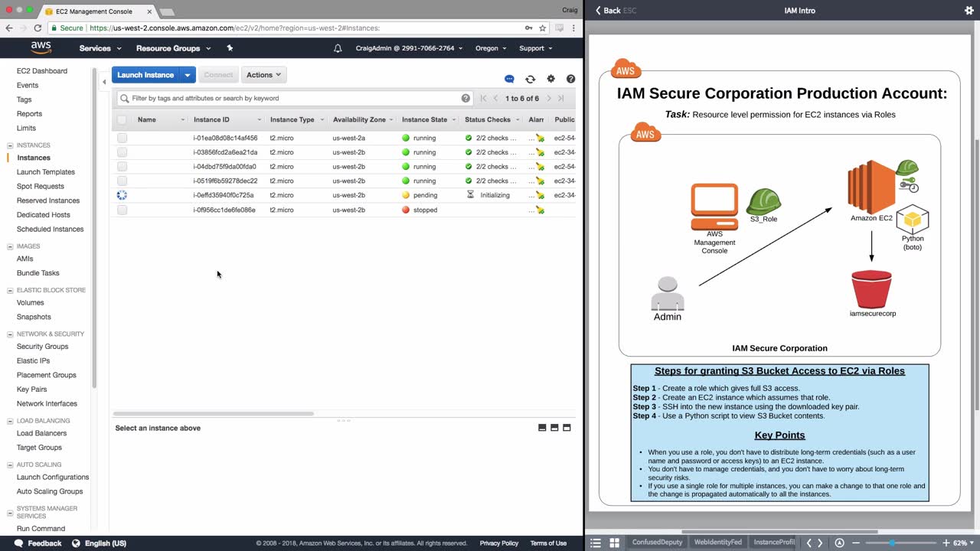980x551 pixels.
Task: Open Security Groups in the sidebar
Action: [x=42, y=347]
